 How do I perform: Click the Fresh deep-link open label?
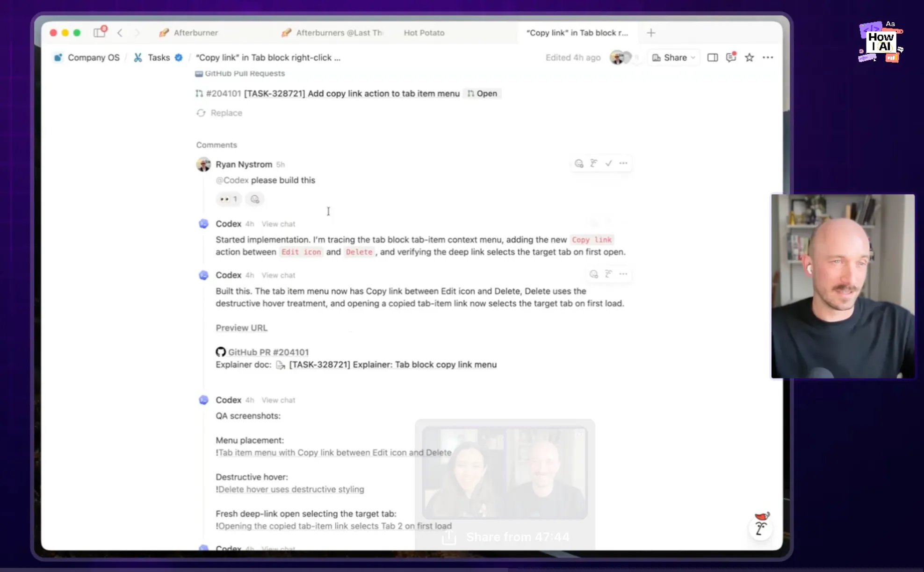pos(306,514)
